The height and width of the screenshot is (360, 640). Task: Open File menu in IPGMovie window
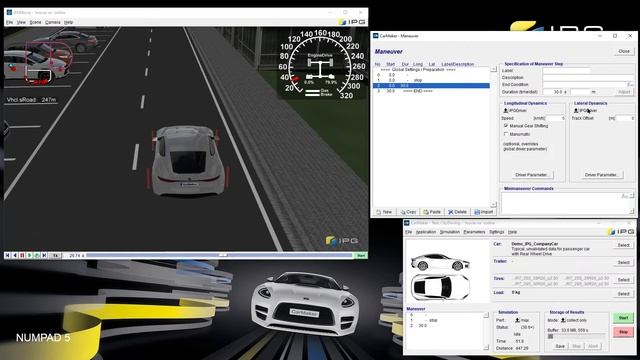tap(9, 22)
